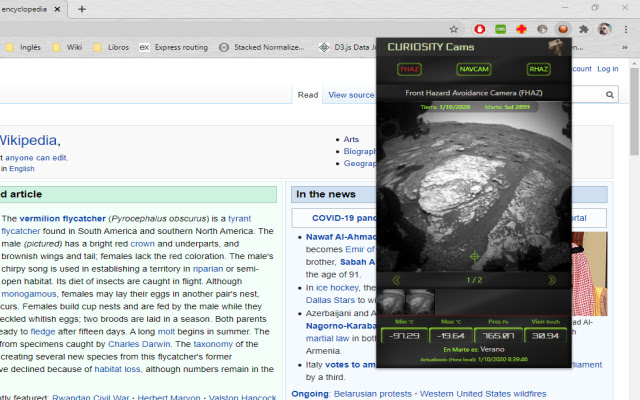Image resolution: width=640 pixels, height=400 pixels.
Task: Open the green CORS extension icon
Action: (x=501, y=29)
